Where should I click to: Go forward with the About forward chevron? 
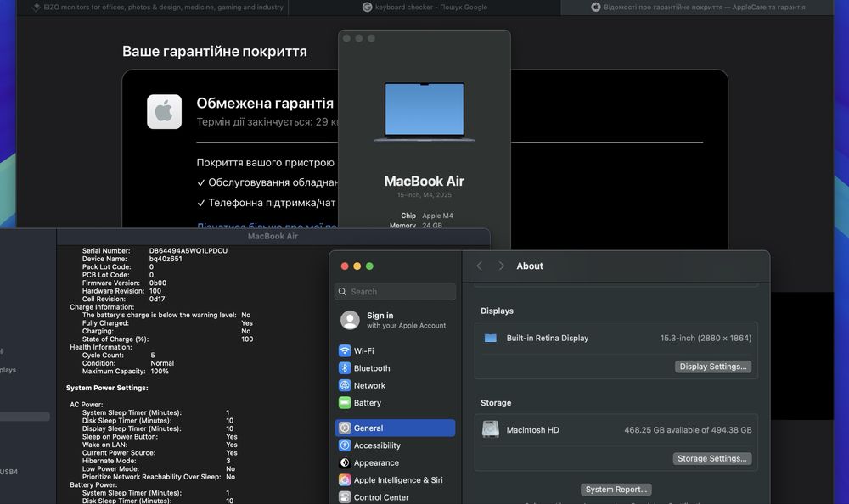pos(502,266)
